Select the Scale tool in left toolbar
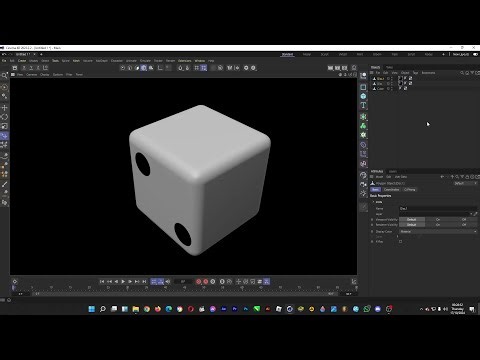Image resolution: width=480 pixels, height=360 pixels. click(x=5, y=126)
